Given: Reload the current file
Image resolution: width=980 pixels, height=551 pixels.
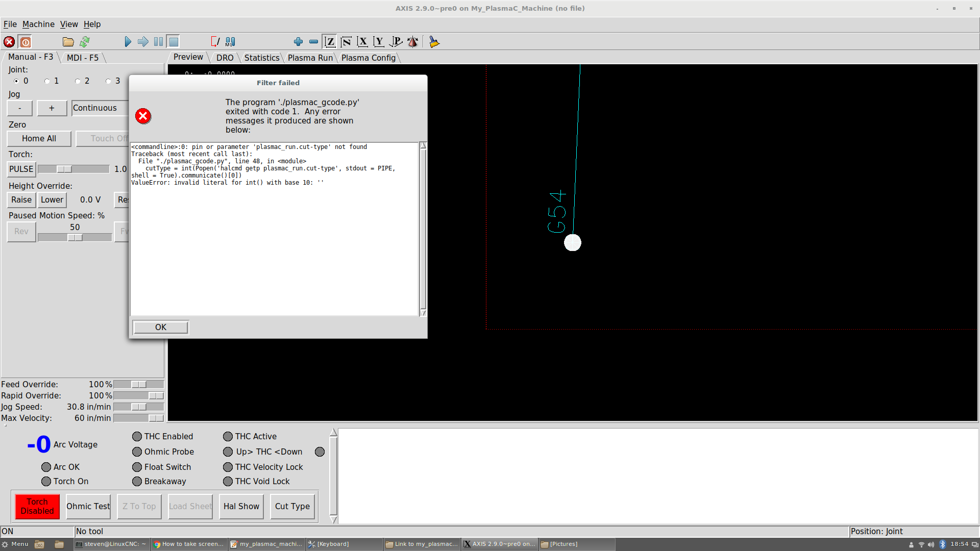Looking at the screenshot, I should (85, 42).
